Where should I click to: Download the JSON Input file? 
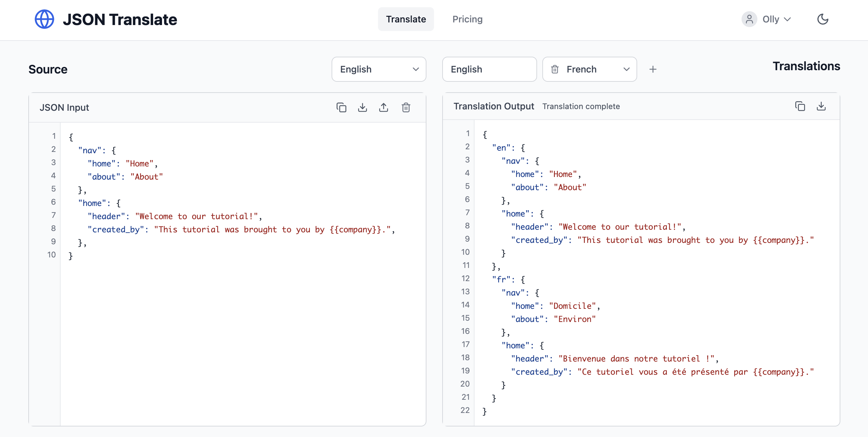(363, 107)
